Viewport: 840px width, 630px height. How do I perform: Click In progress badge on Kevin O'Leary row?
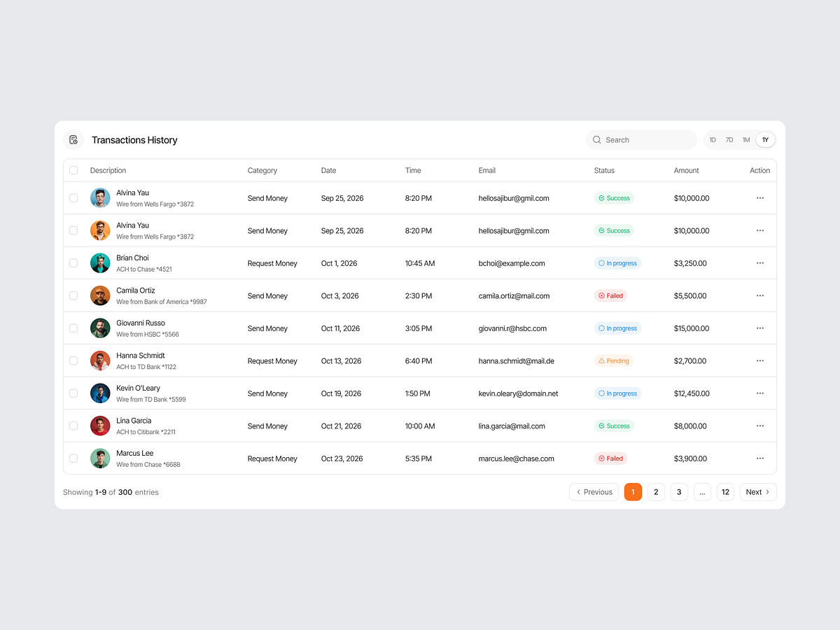pyautogui.click(x=617, y=393)
